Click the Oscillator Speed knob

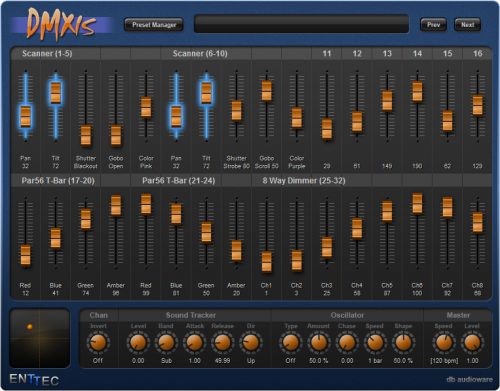[375, 343]
